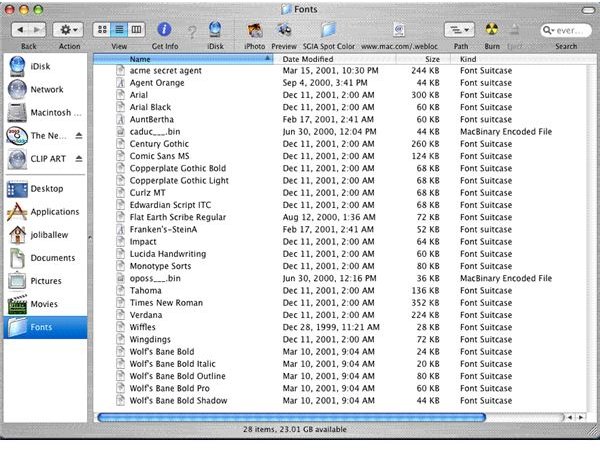Switch to column view
The image size is (600, 450).
(136, 29)
